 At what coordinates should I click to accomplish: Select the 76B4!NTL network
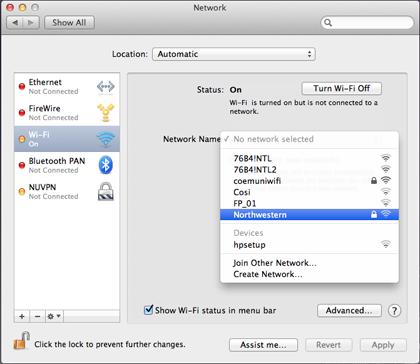309,158
